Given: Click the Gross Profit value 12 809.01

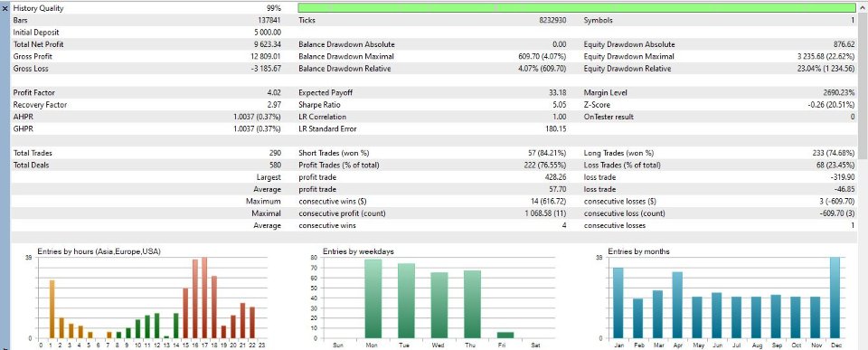Looking at the screenshot, I should click(266, 56).
